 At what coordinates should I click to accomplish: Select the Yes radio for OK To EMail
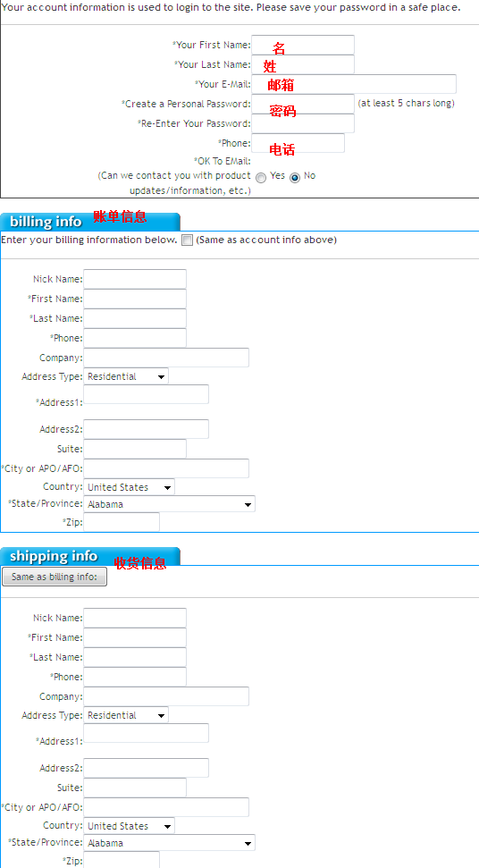point(261,178)
